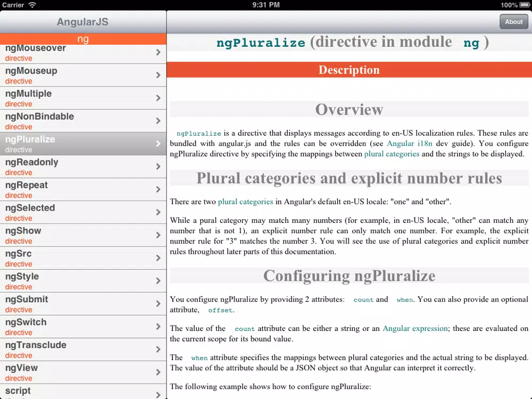Open the ngNonBindable directive entry
Screen dimensions: 532x399
[83, 121]
